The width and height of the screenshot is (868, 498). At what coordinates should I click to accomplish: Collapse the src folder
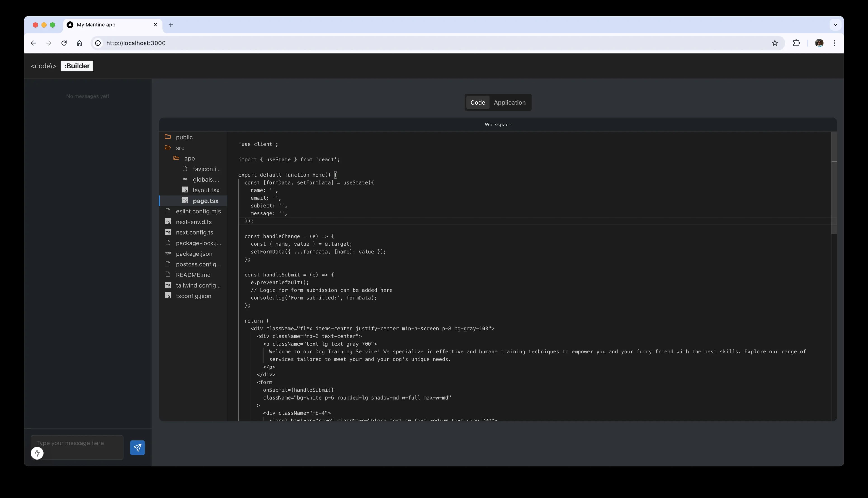click(193, 148)
